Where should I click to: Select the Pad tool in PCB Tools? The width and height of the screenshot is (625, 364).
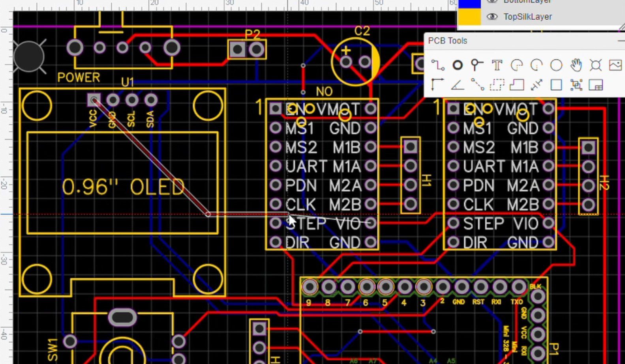pyautogui.click(x=457, y=65)
